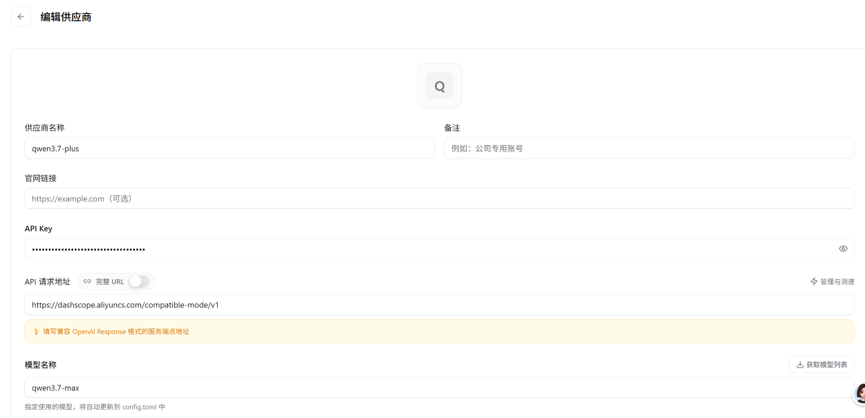Click the 供应商名称 field with qwen3.7-plus

click(x=229, y=148)
